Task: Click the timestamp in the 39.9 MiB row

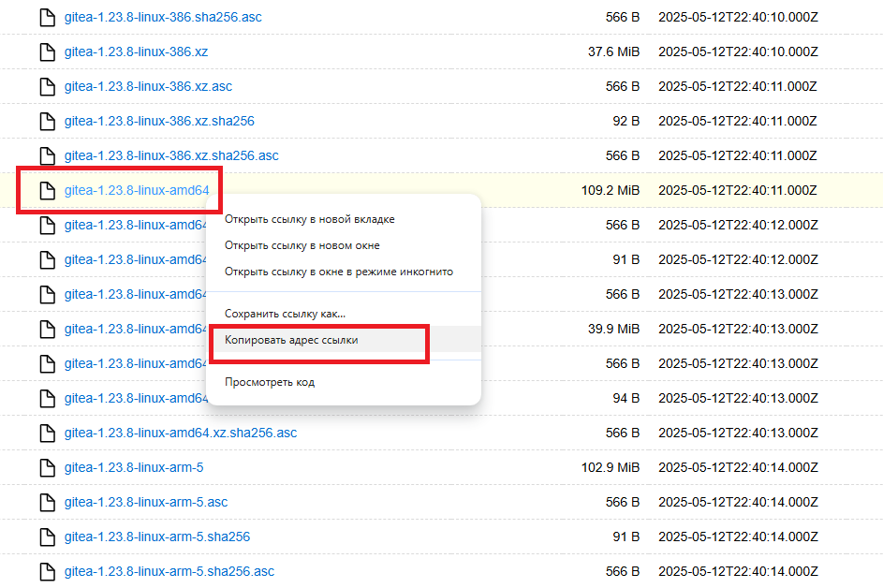Action: (738, 329)
